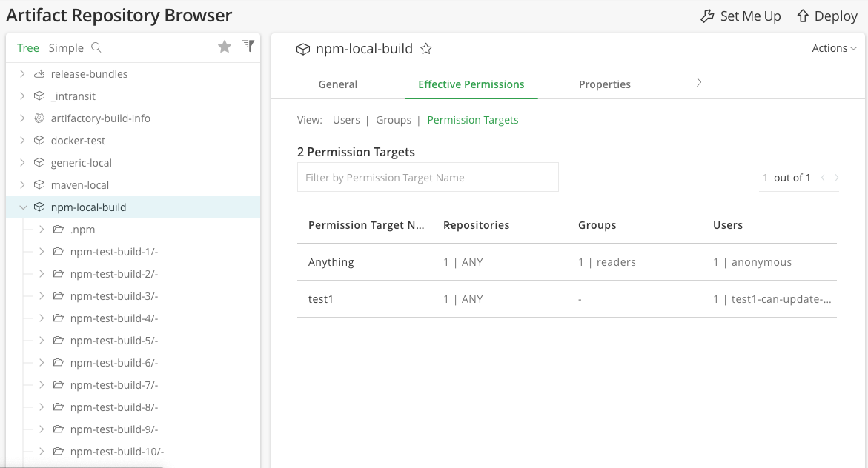
Task: Show favorites with the star filter icon
Action: [224, 47]
